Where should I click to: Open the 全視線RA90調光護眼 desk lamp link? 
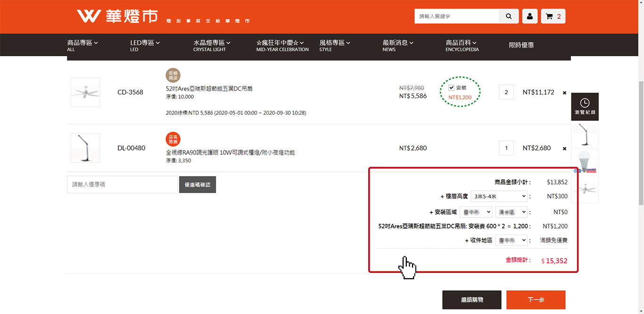click(x=230, y=153)
